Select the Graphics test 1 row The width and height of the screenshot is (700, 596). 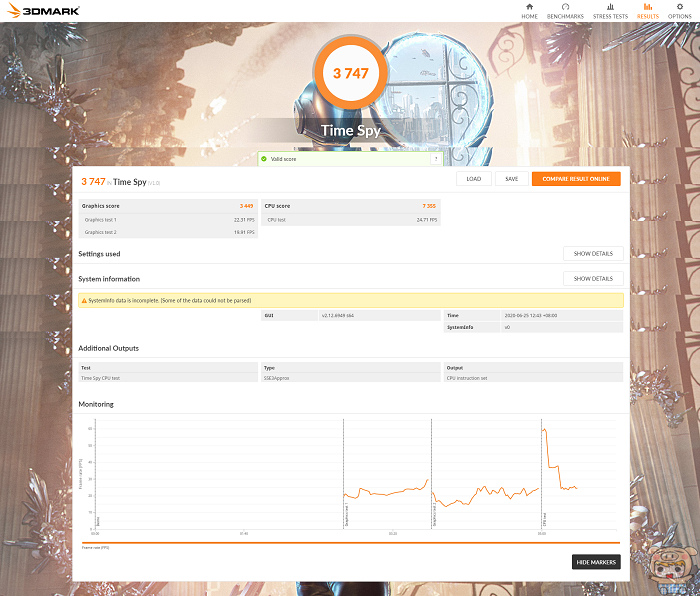click(168, 220)
